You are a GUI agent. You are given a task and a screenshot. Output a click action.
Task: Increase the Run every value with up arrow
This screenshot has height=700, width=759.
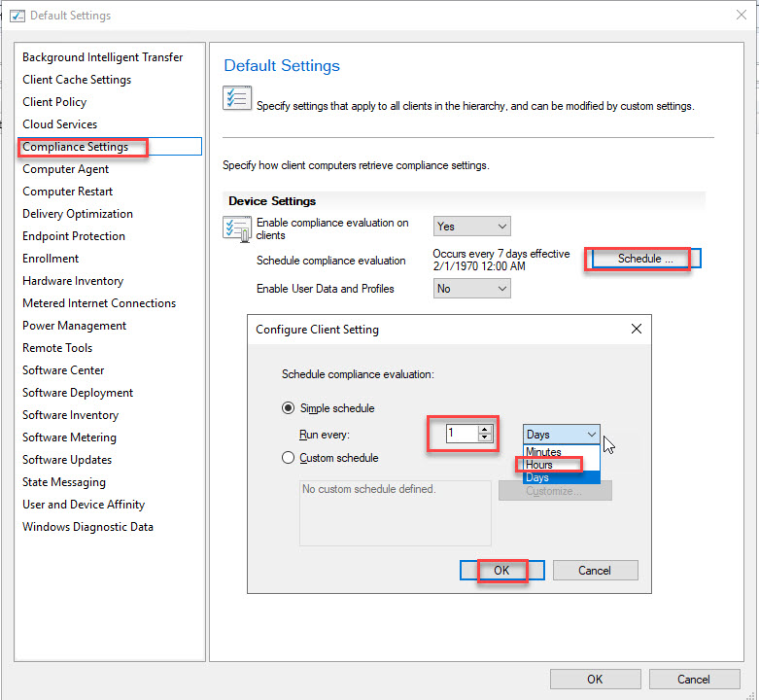tap(485, 429)
